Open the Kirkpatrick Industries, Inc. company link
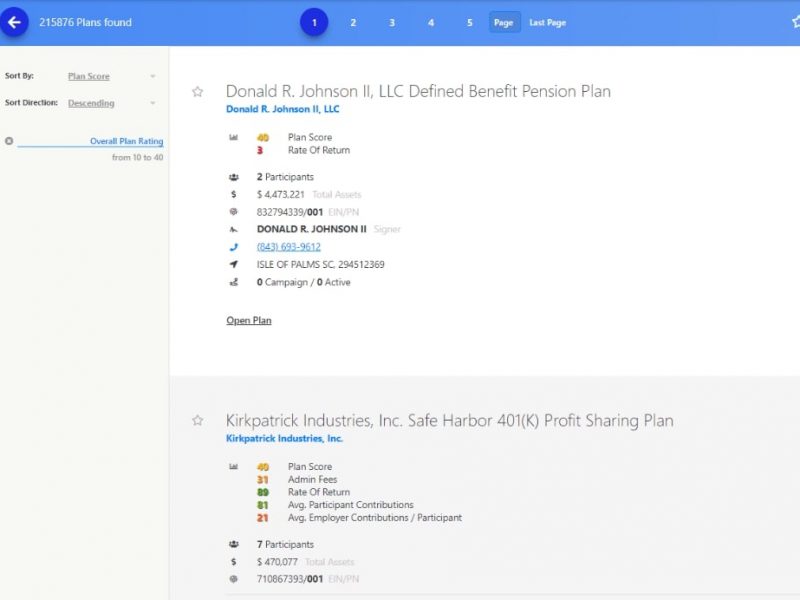This screenshot has width=800, height=600. 284,439
